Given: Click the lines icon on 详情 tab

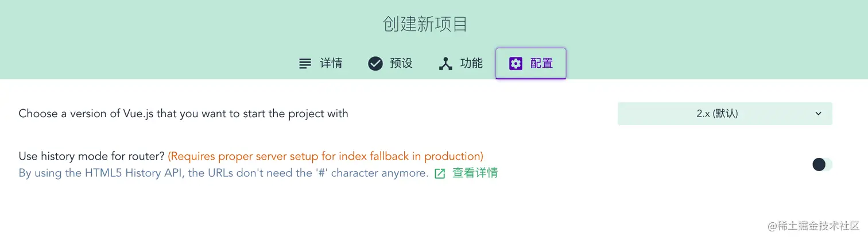Looking at the screenshot, I should pos(305,64).
